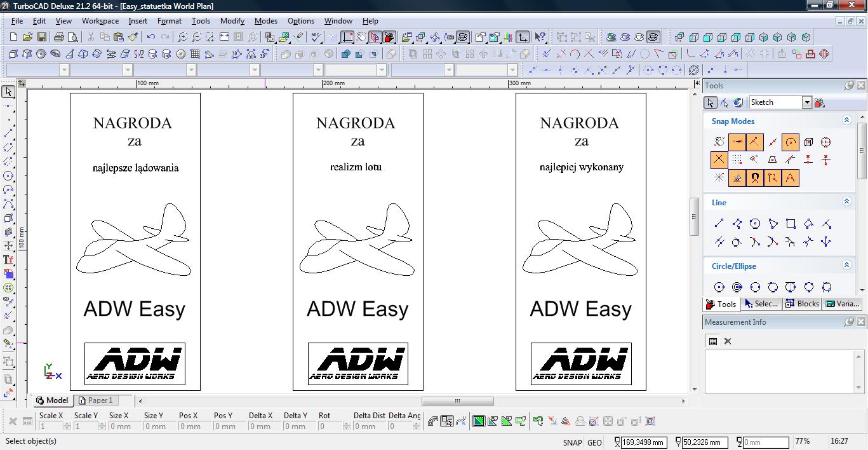This screenshot has width=868, height=450.
Task: Toggle SNAP in the status bar
Action: tap(571, 442)
